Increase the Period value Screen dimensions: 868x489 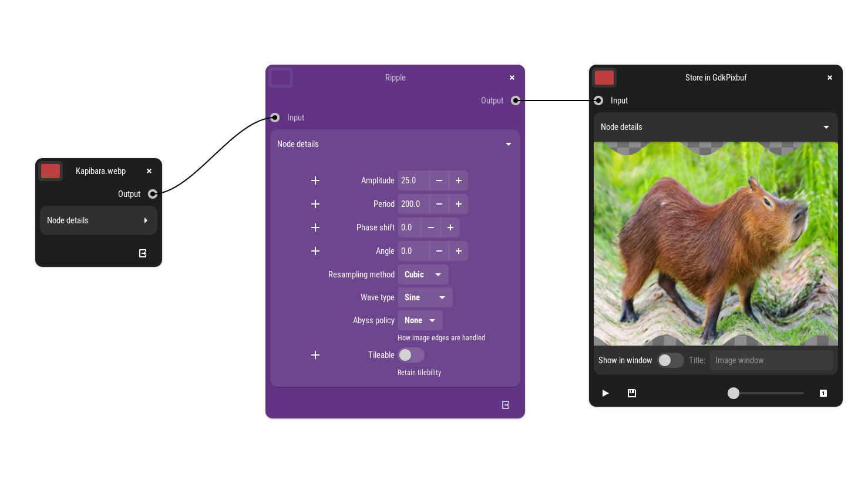[459, 204]
